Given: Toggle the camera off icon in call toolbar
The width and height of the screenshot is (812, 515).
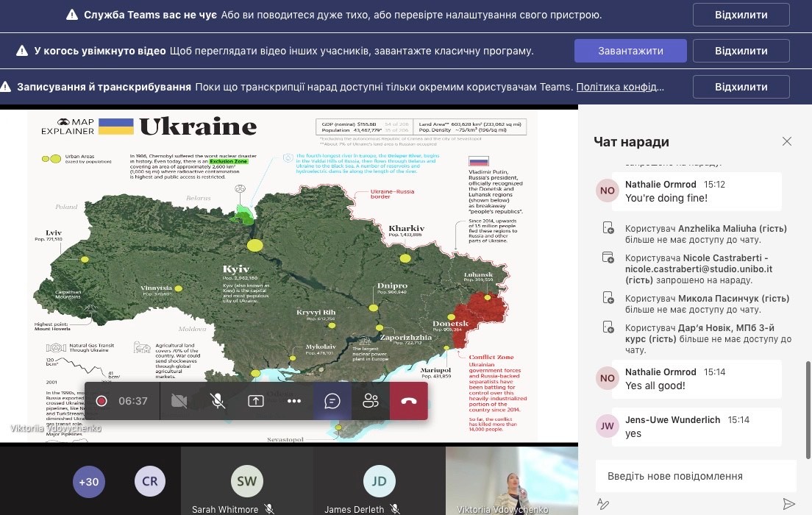Looking at the screenshot, I should tap(179, 401).
